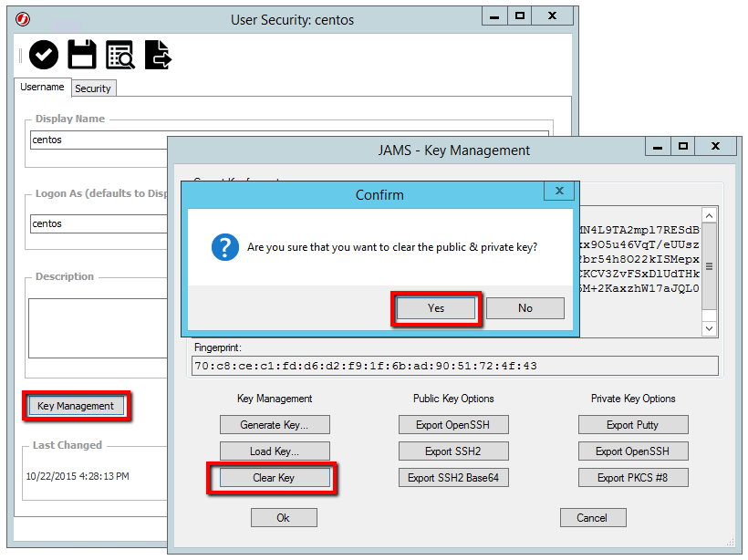Click Ok in Key Management window
The width and height of the screenshot is (748, 560).
tap(284, 517)
